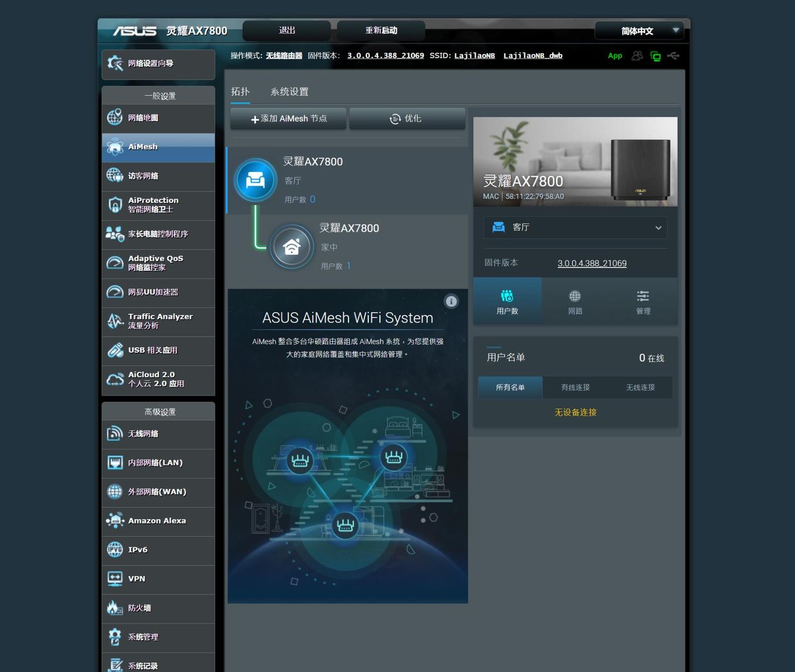Expand the 客厅 location dropdown
This screenshot has width=795, height=672.
click(x=575, y=227)
